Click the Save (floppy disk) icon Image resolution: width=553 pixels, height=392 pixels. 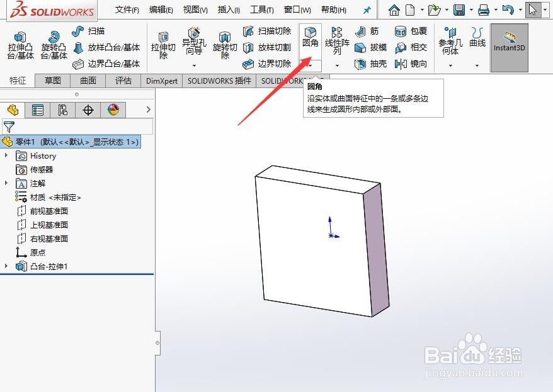tap(459, 10)
